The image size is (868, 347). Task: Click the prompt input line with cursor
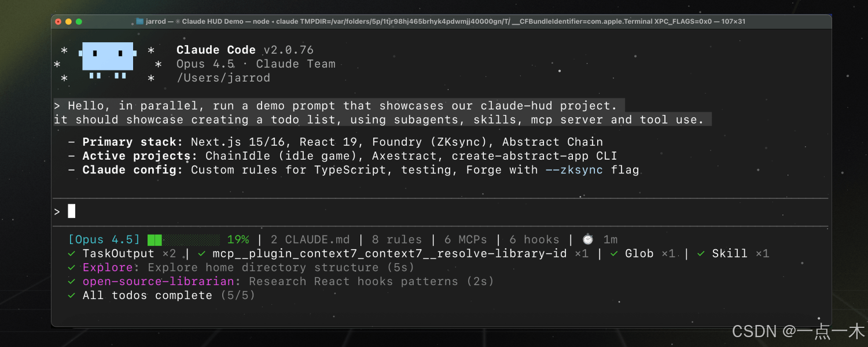[x=440, y=212]
